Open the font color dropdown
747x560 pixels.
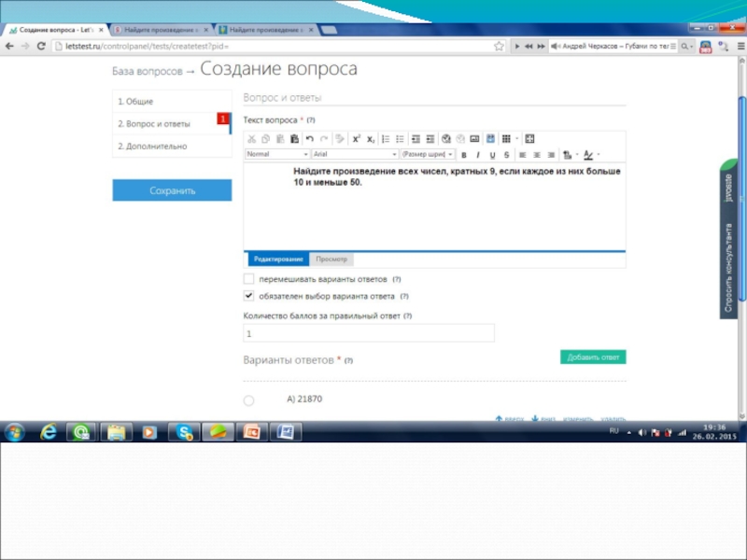[599, 155]
